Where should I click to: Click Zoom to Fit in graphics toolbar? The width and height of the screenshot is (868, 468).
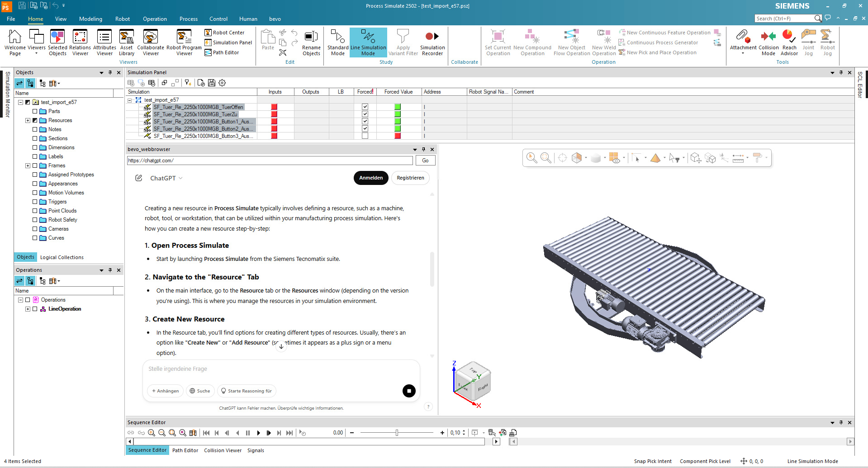[x=546, y=158]
